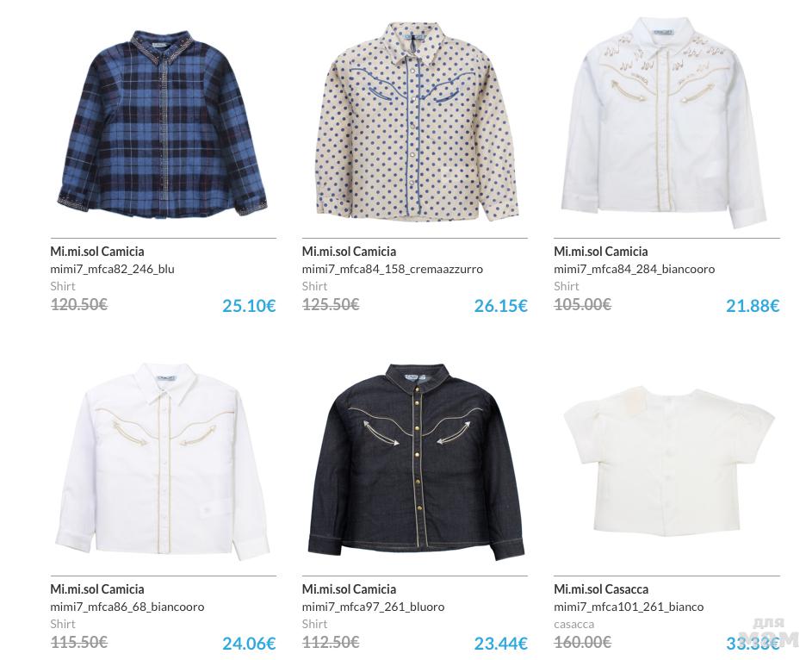Click the 24.06€ sale price
The width and height of the screenshot is (812, 660).
click(x=249, y=644)
